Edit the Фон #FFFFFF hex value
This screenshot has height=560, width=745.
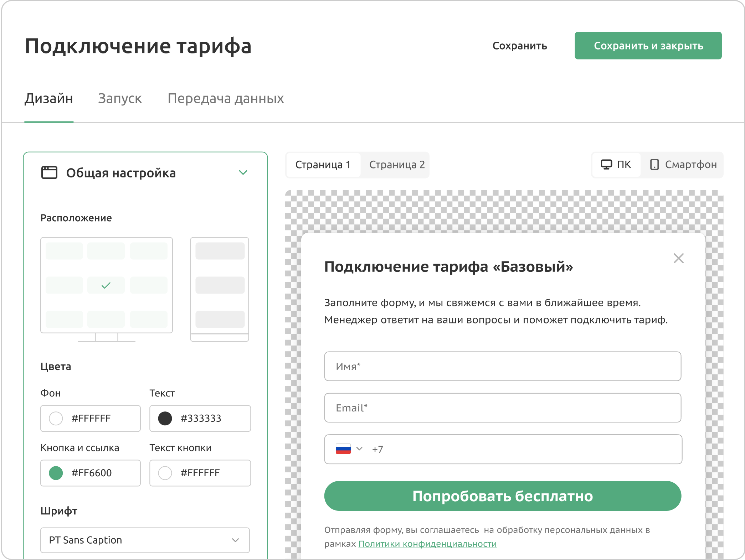(x=91, y=418)
